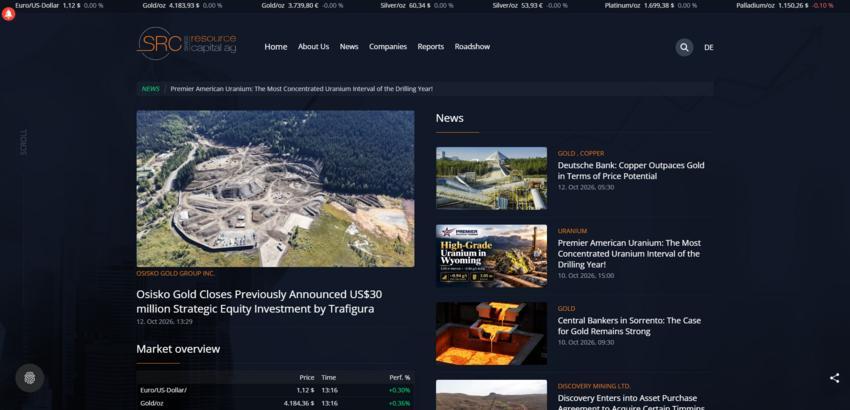Open the search magnifier icon

(x=684, y=47)
